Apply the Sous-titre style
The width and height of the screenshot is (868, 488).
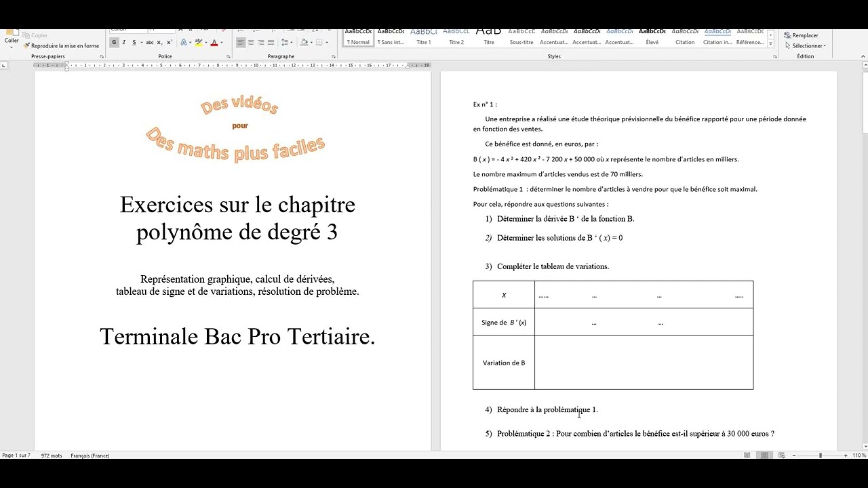click(x=521, y=37)
